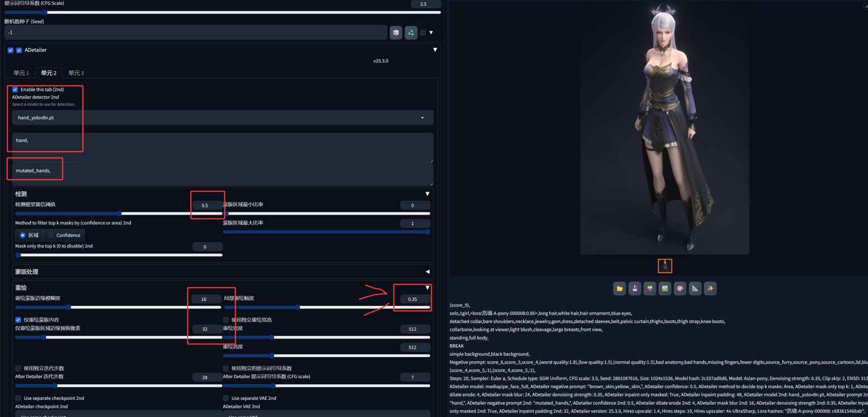Click the generated image thumbnail below the preview
Image resolution: width=868 pixels, height=417 pixels.
pyautogui.click(x=665, y=266)
